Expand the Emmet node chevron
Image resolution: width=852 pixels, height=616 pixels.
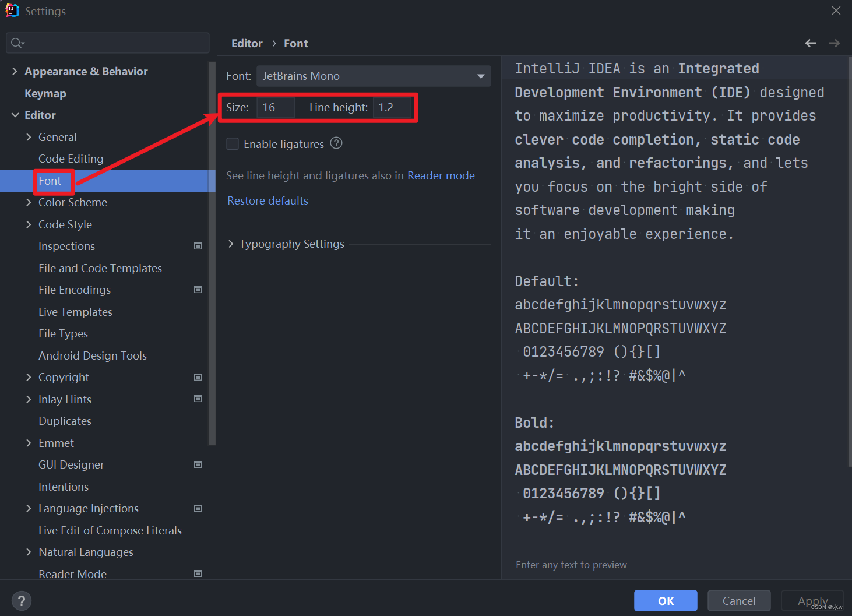[29, 443]
